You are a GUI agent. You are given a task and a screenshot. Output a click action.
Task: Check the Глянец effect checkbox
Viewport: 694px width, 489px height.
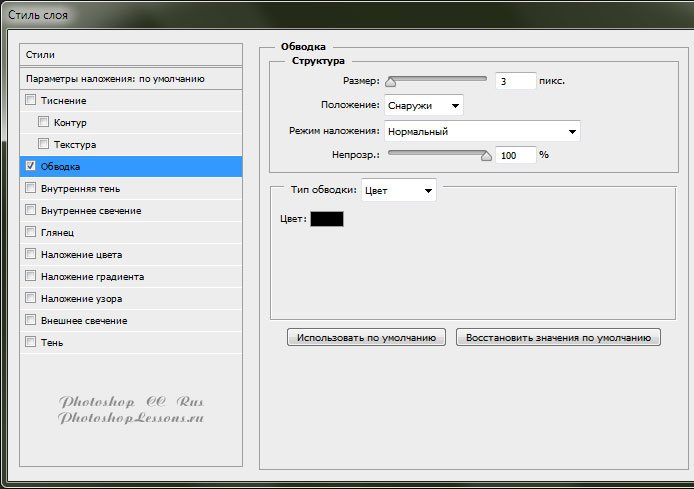30,232
